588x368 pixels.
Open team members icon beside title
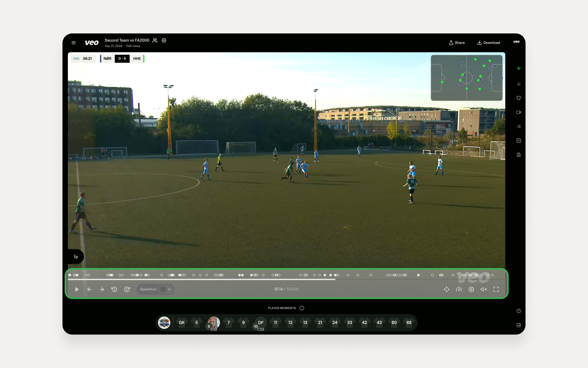[155, 40]
